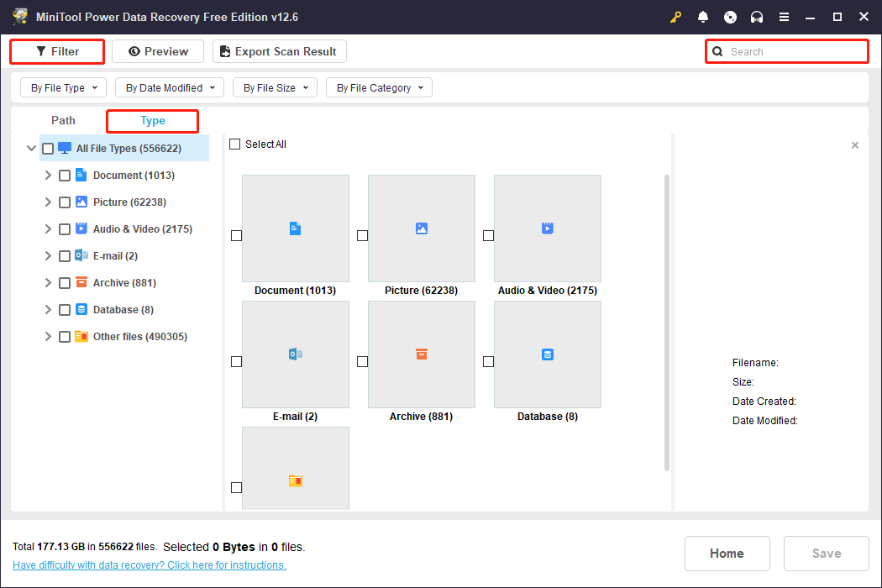Image resolution: width=882 pixels, height=588 pixels.
Task: Click the key license icon in title bar
Action: click(676, 16)
